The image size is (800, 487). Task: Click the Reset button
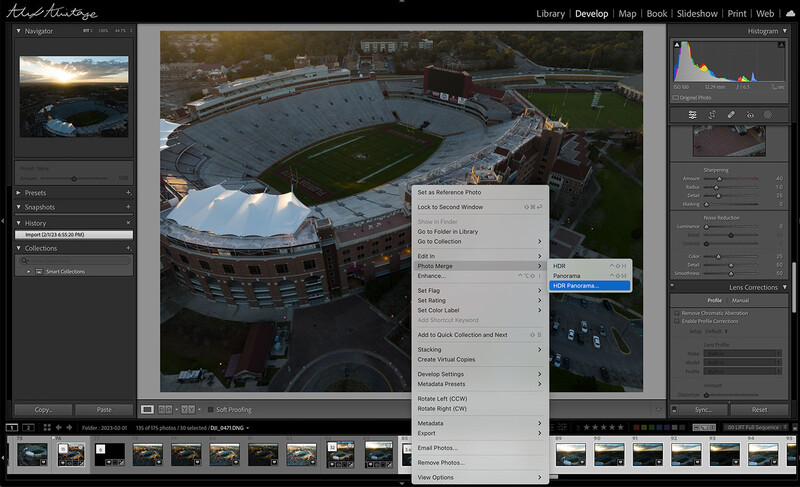click(759, 409)
